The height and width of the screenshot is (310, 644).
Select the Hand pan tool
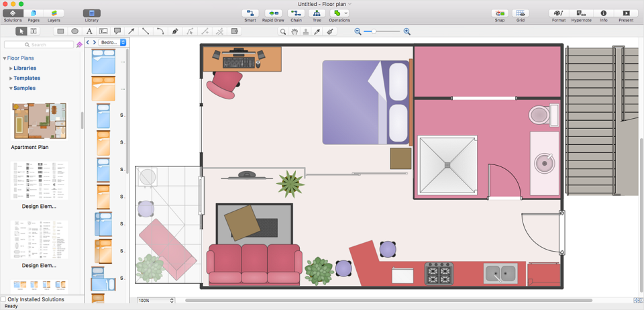(294, 32)
